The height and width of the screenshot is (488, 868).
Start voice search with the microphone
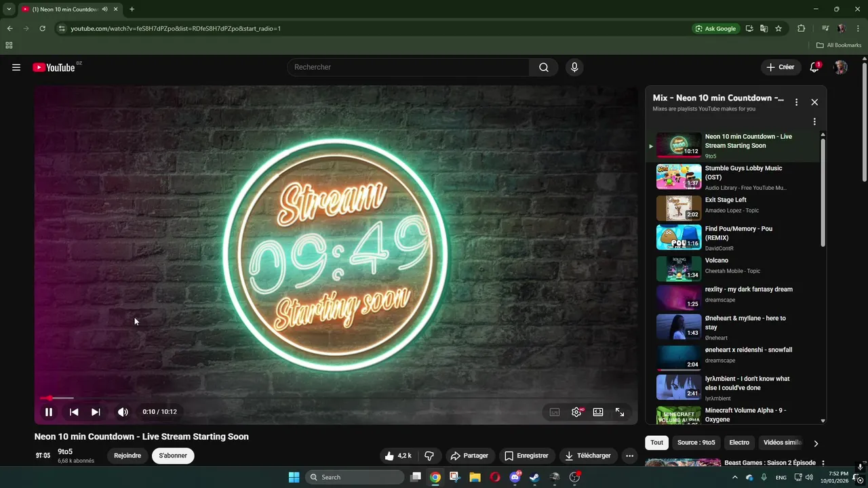[x=574, y=67]
